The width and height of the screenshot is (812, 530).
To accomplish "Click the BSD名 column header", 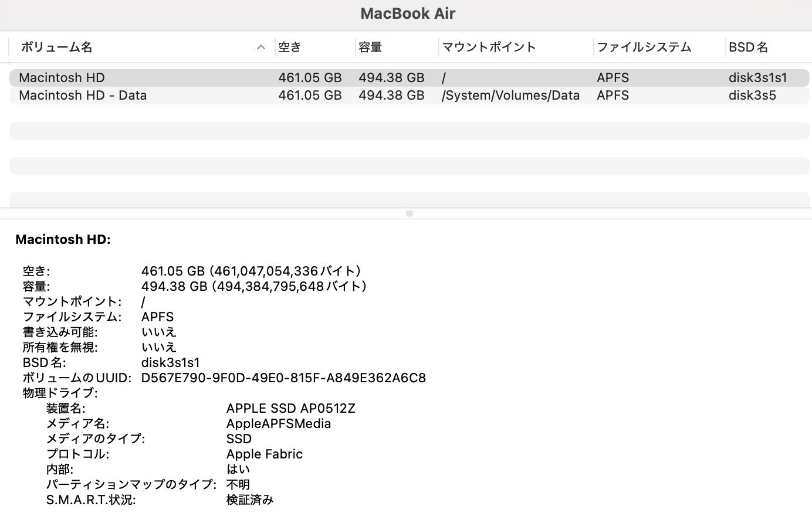I will coord(748,47).
